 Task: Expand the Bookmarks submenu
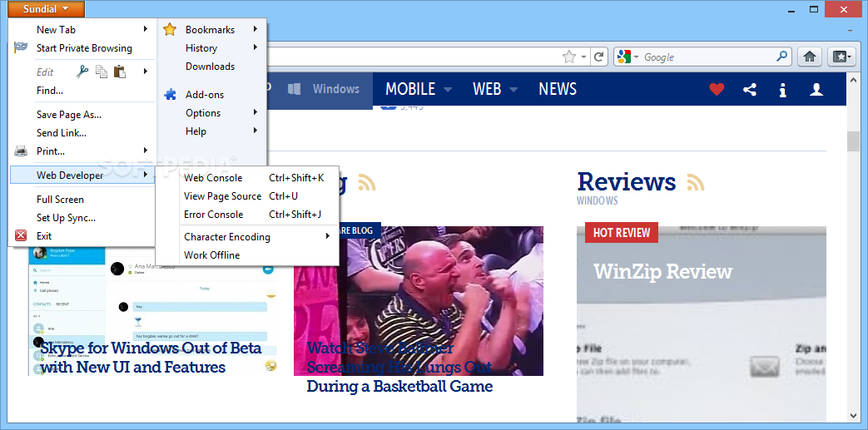coord(255,29)
